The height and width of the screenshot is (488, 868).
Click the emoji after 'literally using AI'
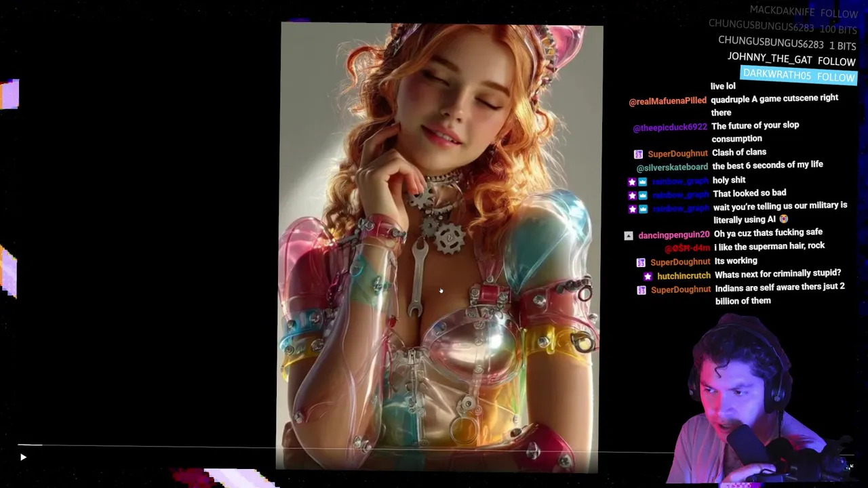pos(784,219)
